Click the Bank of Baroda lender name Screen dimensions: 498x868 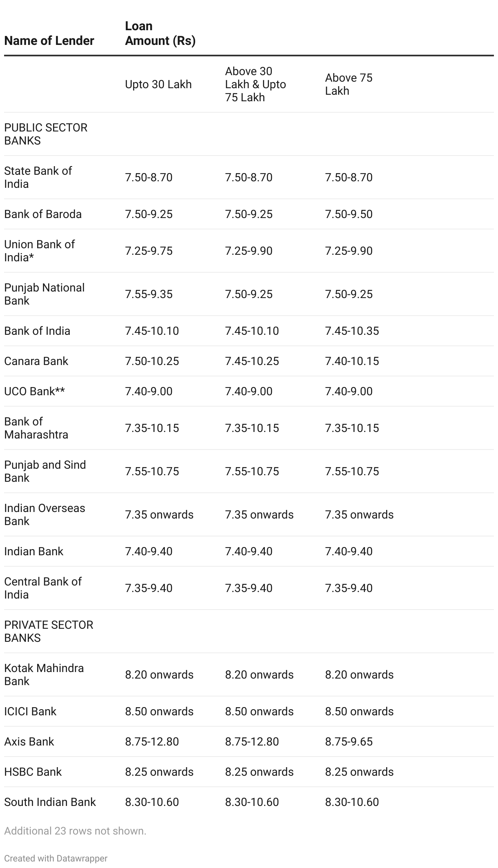point(43,214)
